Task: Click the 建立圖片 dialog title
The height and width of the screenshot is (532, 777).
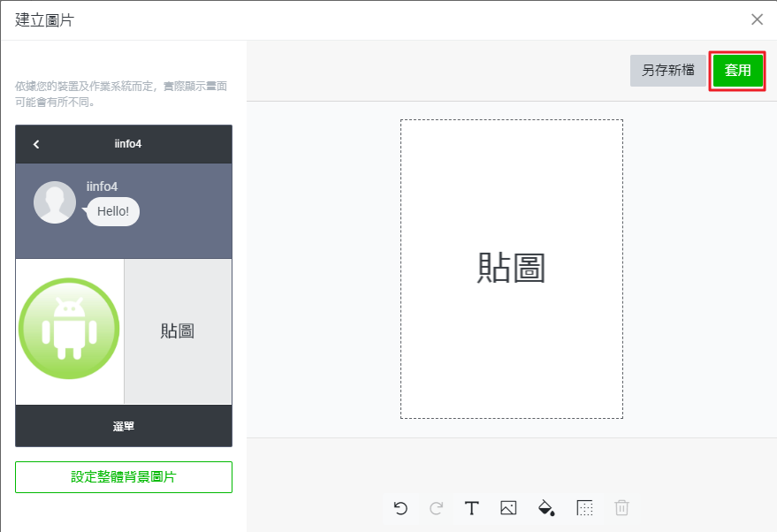Action: click(40, 19)
